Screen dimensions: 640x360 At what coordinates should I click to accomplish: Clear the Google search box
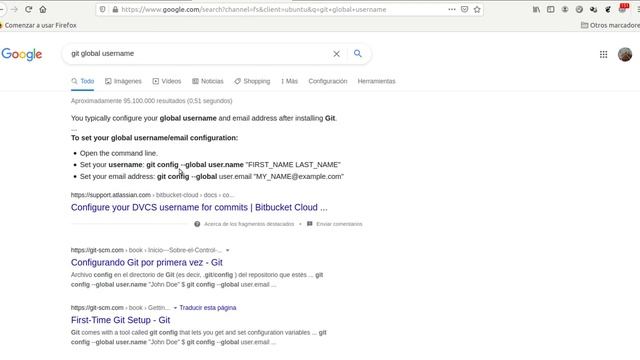pyautogui.click(x=336, y=54)
